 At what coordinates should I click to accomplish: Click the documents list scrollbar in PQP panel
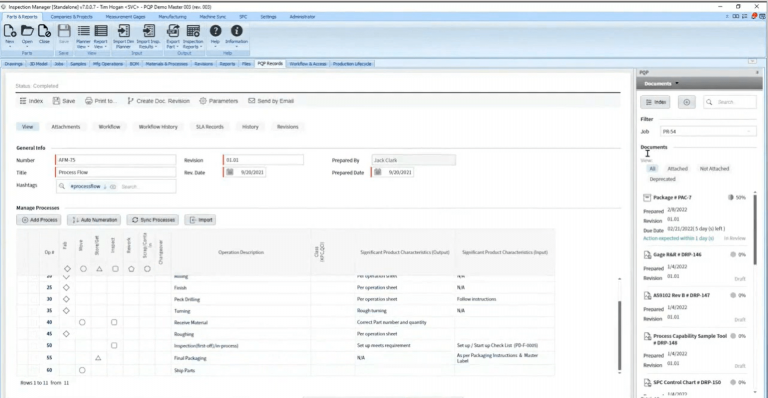(755, 230)
